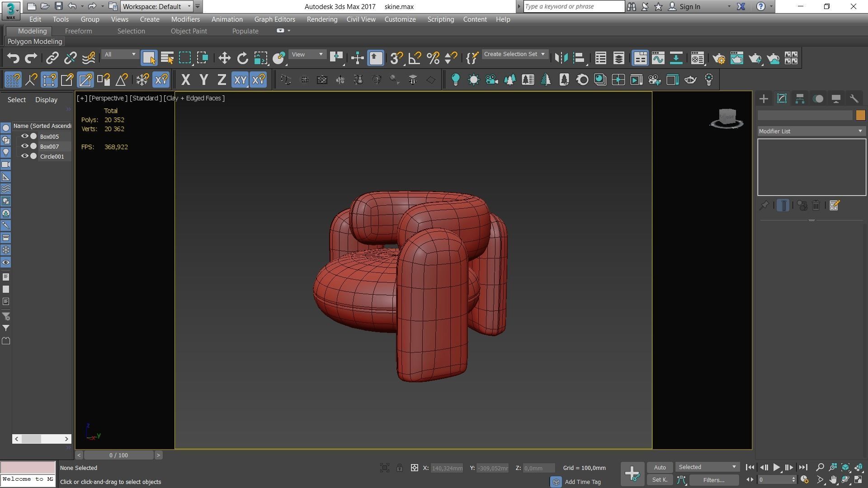Screen dimensions: 868x488
Task: Click the keyword search field
Action: pos(574,6)
